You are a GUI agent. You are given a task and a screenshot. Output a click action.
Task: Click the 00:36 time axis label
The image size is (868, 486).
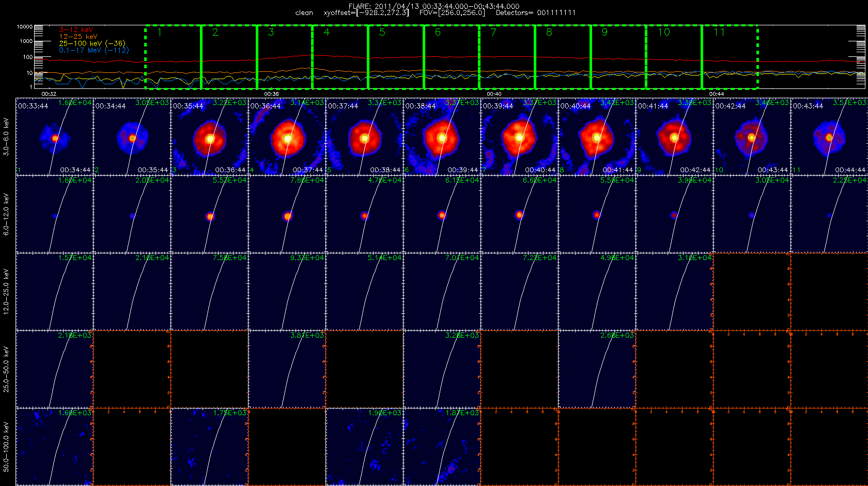[x=271, y=94]
